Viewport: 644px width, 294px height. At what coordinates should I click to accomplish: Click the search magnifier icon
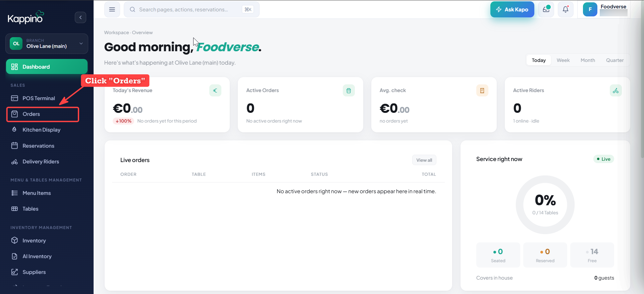(132, 9)
